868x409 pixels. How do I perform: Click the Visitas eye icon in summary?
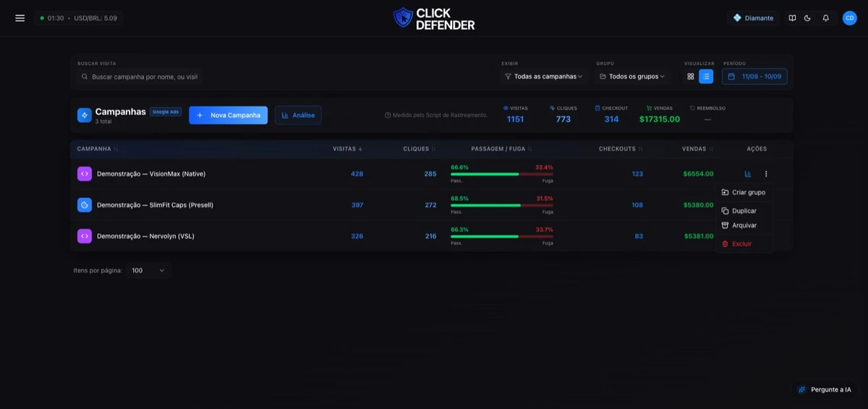(x=506, y=108)
